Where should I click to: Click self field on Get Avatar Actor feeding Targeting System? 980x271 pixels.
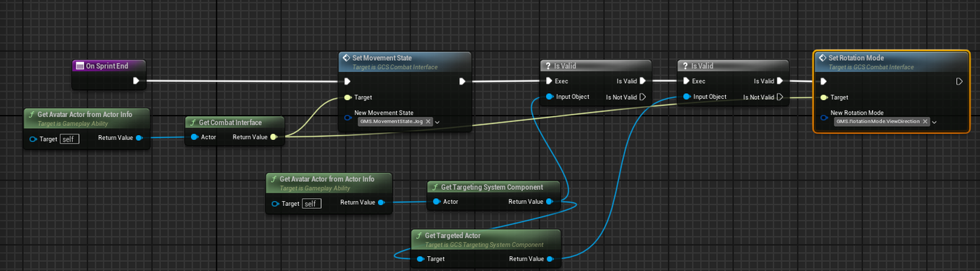[311, 203]
